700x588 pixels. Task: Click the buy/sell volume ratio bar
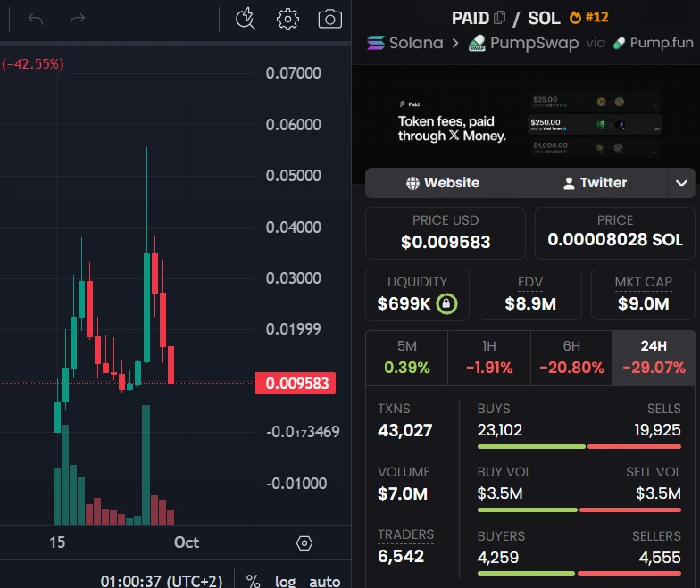[579, 510]
